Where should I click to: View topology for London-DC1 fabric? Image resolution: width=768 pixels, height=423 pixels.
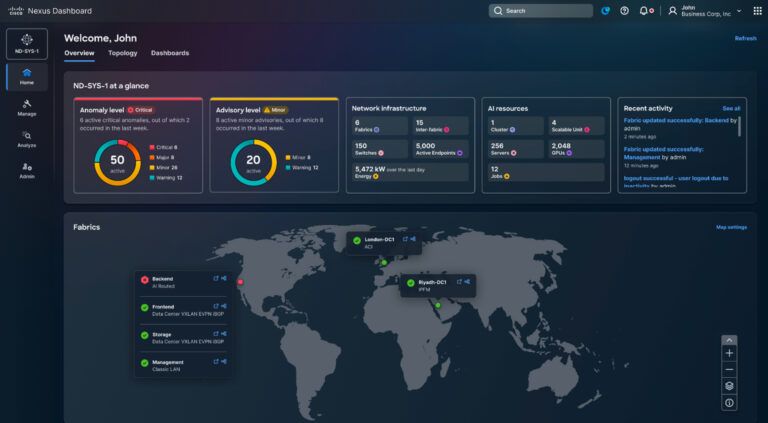415,239
